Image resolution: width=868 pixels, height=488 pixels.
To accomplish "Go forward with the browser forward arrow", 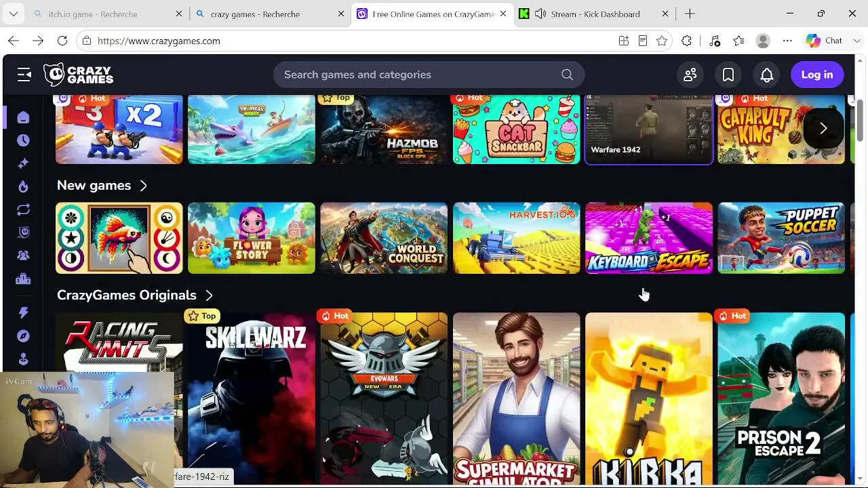I will click(38, 41).
